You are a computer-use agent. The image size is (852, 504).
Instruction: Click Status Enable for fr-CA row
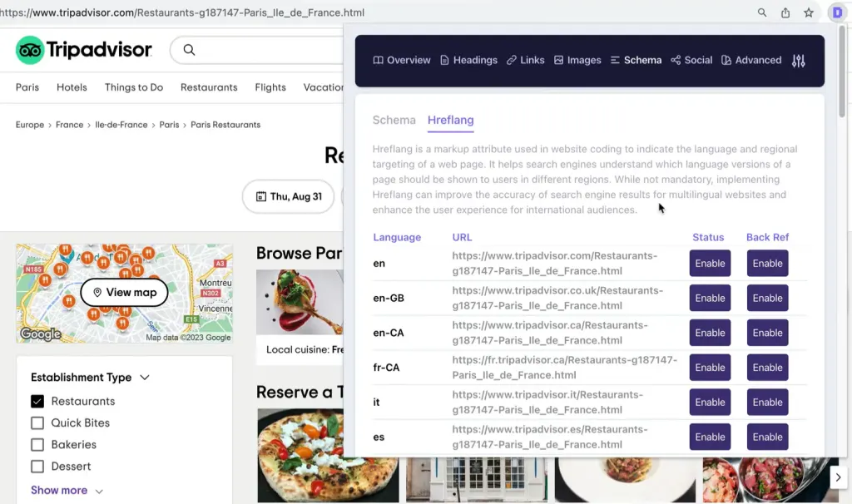point(710,368)
